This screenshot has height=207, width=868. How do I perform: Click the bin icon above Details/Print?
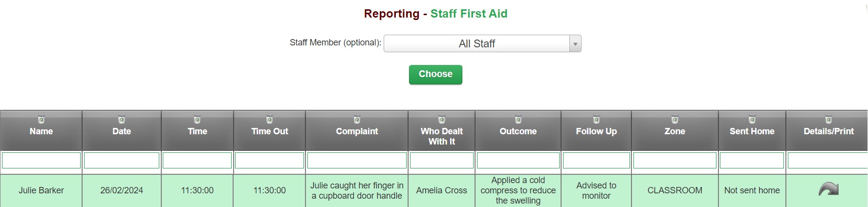(x=828, y=120)
